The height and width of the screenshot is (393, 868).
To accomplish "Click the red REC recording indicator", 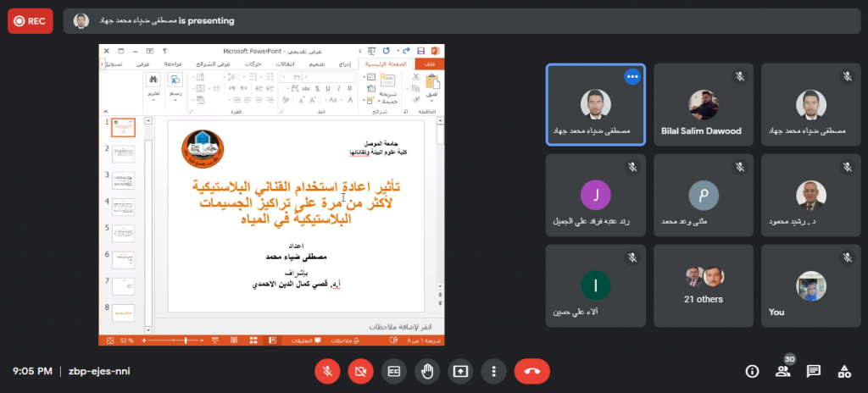I will point(31,20).
